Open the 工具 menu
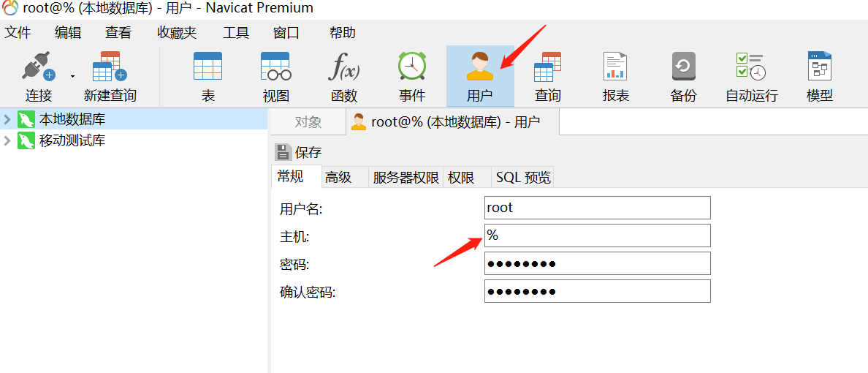The height and width of the screenshot is (373, 868). coord(236,33)
